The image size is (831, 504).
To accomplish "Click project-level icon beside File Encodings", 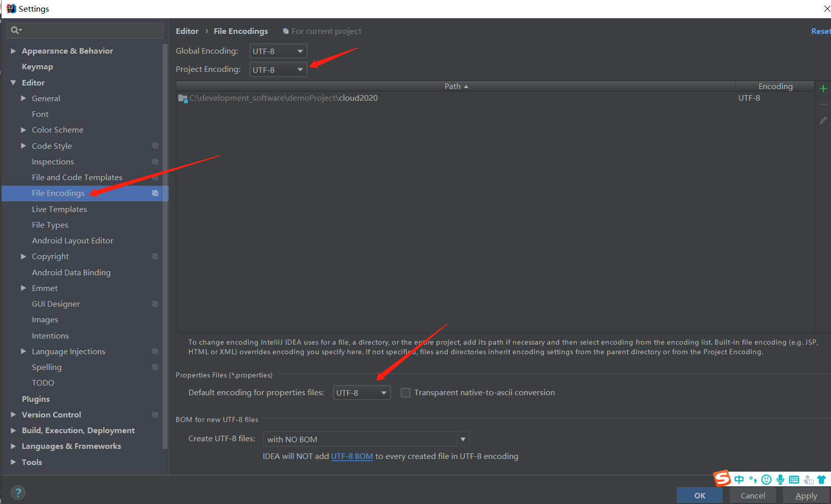I will 155,193.
